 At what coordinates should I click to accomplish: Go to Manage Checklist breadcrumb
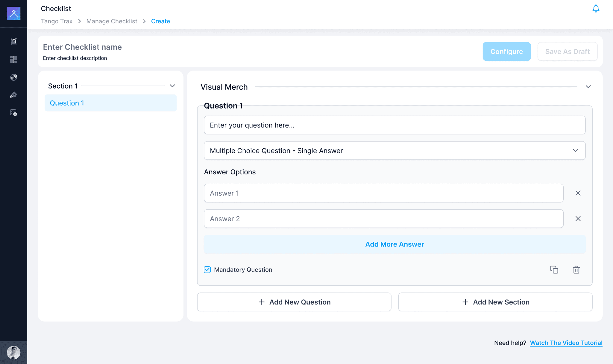pos(112,21)
